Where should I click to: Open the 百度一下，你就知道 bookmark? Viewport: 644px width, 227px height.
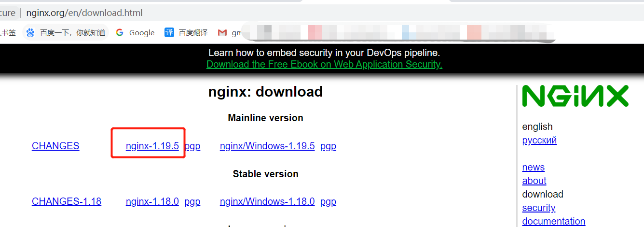72,32
